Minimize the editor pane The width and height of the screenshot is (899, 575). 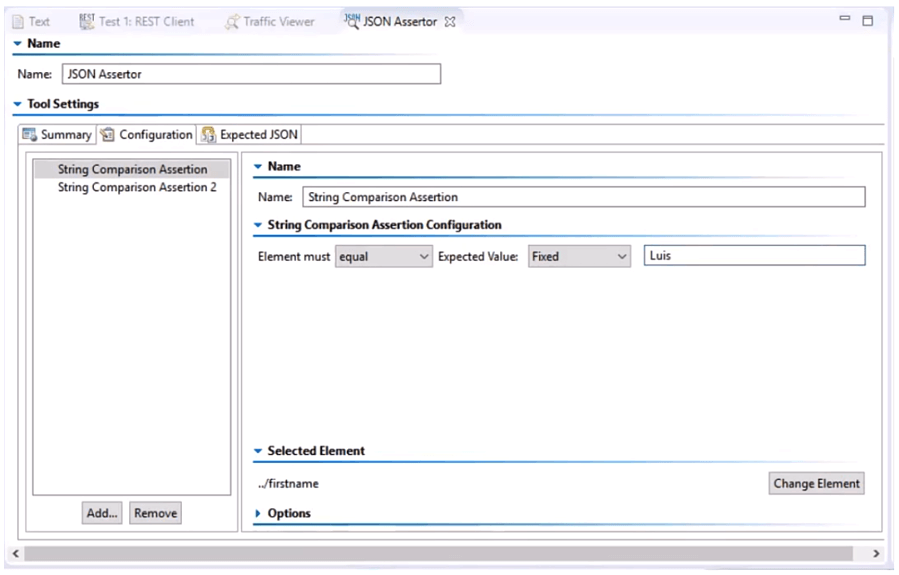[x=845, y=19]
